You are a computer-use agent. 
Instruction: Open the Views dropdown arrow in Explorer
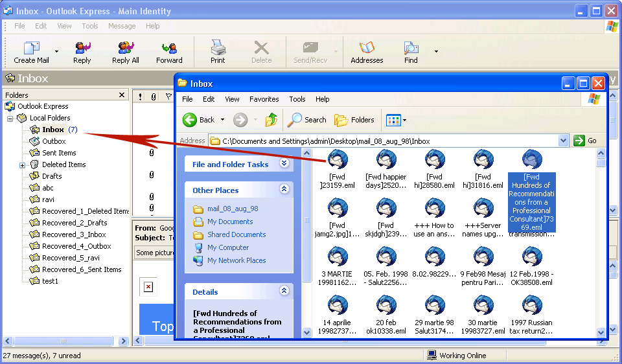point(404,120)
